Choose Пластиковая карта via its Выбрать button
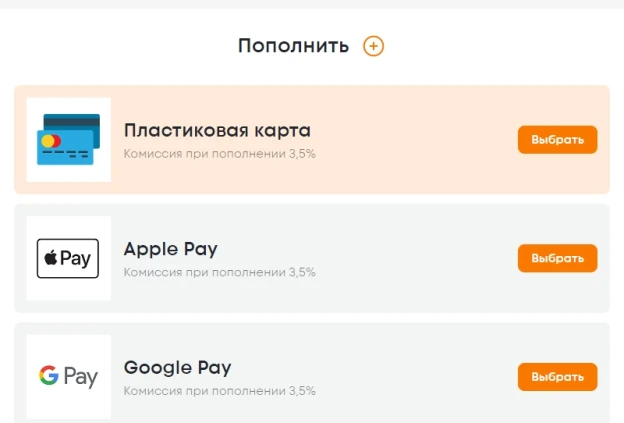This screenshot has width=624, height=423. tap(557, 140)
